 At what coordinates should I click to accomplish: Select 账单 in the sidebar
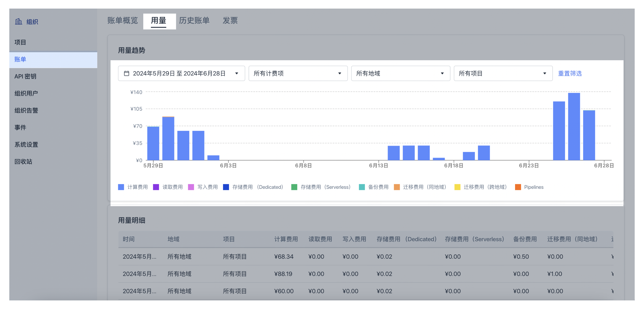[x=53, y=59]
